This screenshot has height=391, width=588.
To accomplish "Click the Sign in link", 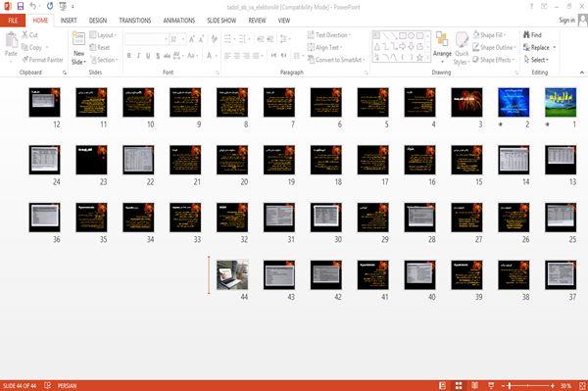I will (566, 21).
